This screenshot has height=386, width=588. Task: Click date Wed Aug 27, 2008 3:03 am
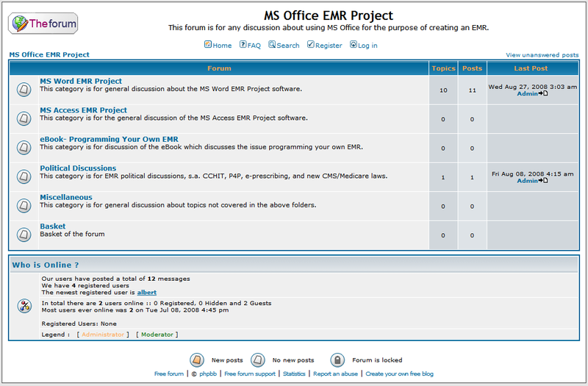pyautogui.click(x=532, y=87)
